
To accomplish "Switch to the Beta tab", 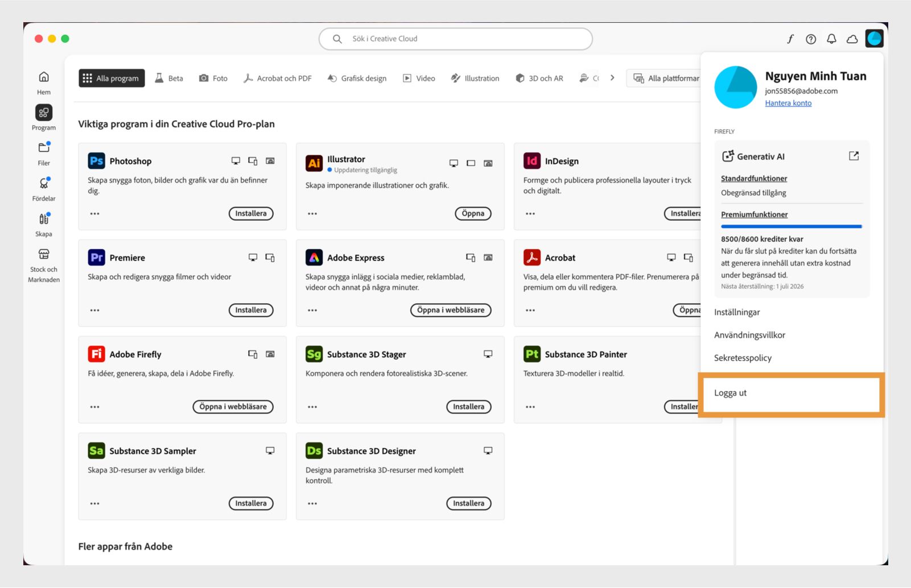I will point(169,78).
